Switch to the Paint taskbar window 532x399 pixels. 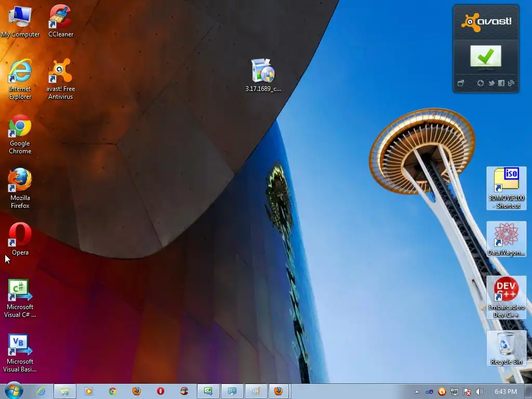[256, 391]
